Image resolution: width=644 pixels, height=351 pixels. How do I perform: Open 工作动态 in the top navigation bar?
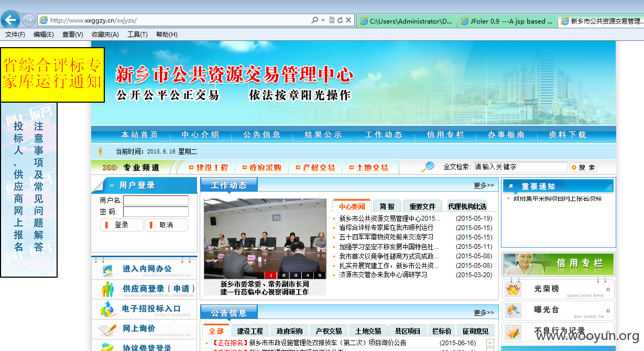384,135
